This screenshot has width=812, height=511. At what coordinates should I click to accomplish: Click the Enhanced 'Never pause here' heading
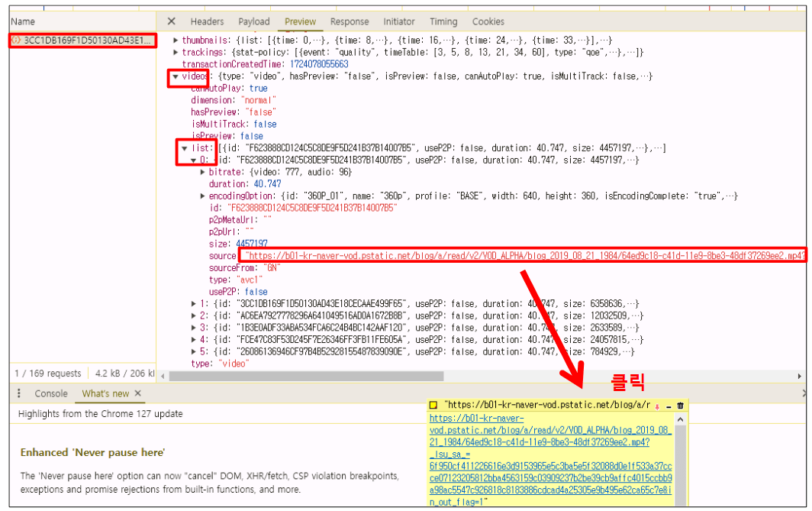click(92, 452)
